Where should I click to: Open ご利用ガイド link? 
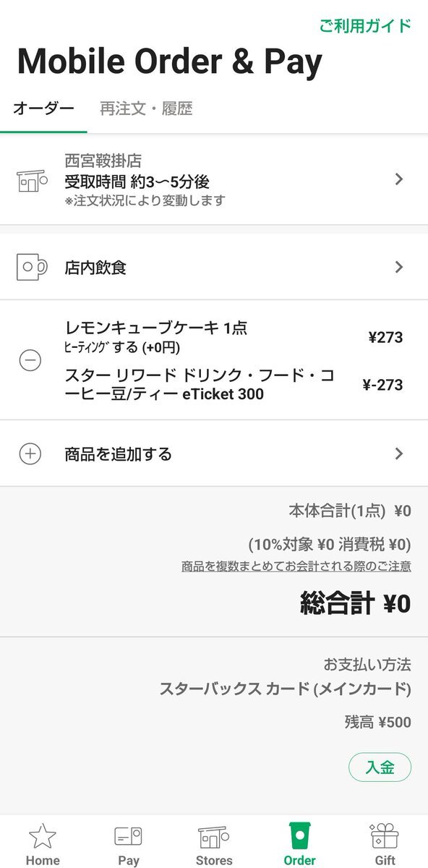(365, 26)
